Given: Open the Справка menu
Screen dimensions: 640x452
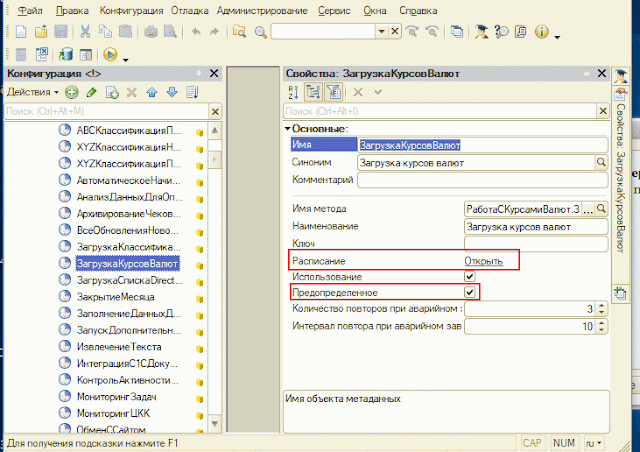Looking at the screenshot, I should click(418, 11).
